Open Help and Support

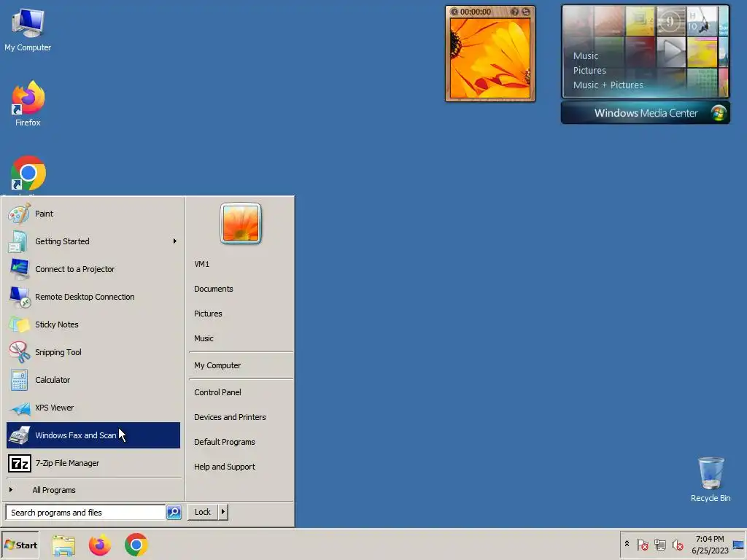241,467
